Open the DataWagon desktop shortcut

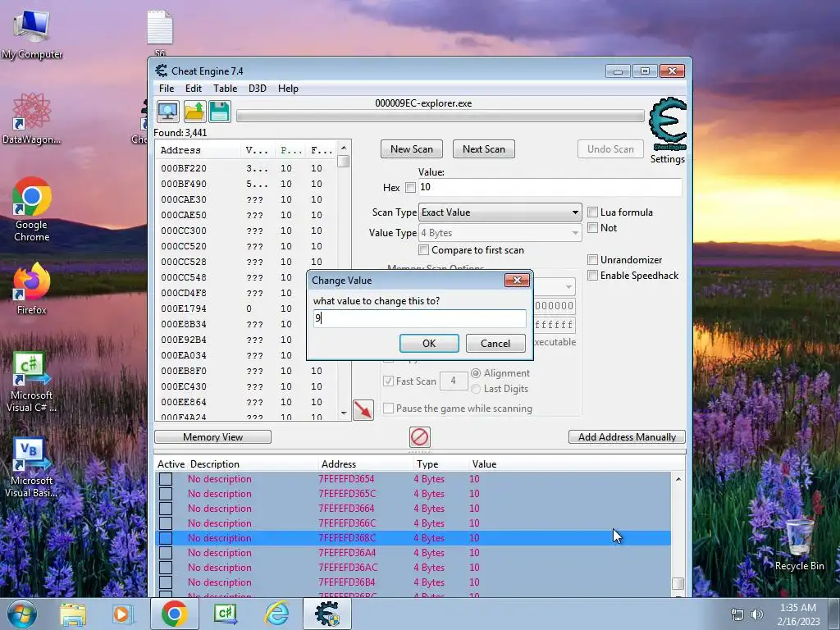tap(32, 118)
